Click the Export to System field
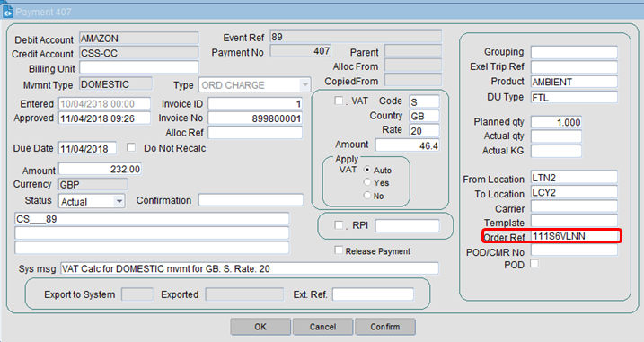Image resolution: width=644 pixels, height=342 pixels. click(x=137, y=294)
